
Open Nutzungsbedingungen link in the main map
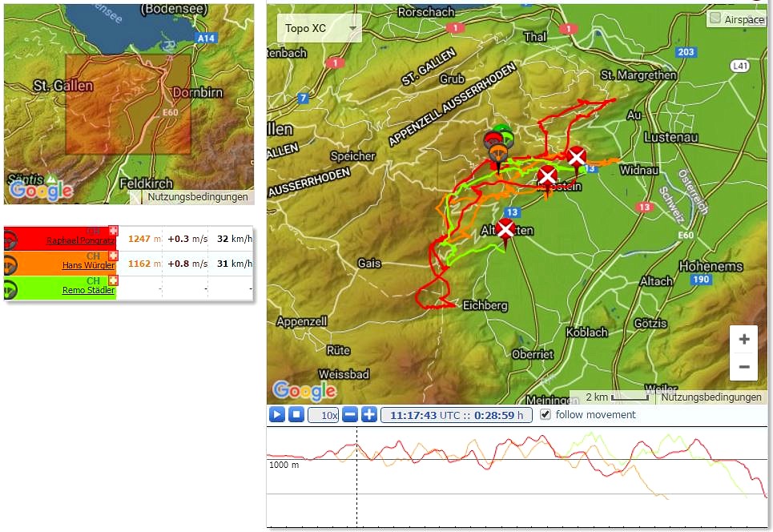[711, 397]
